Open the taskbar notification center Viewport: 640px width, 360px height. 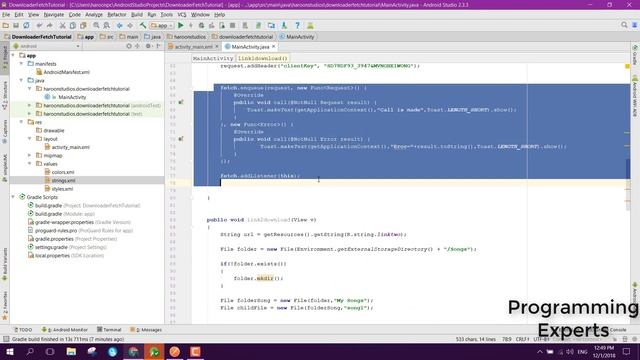click(627, 351)
